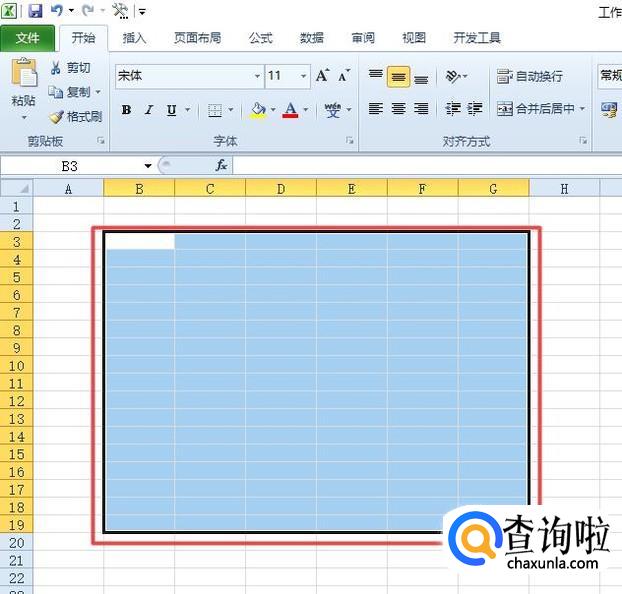Image resolution: width=622 pixels, height=594 pixels.
Task: Switch to the 视图 tab
Action: point(414,38)
